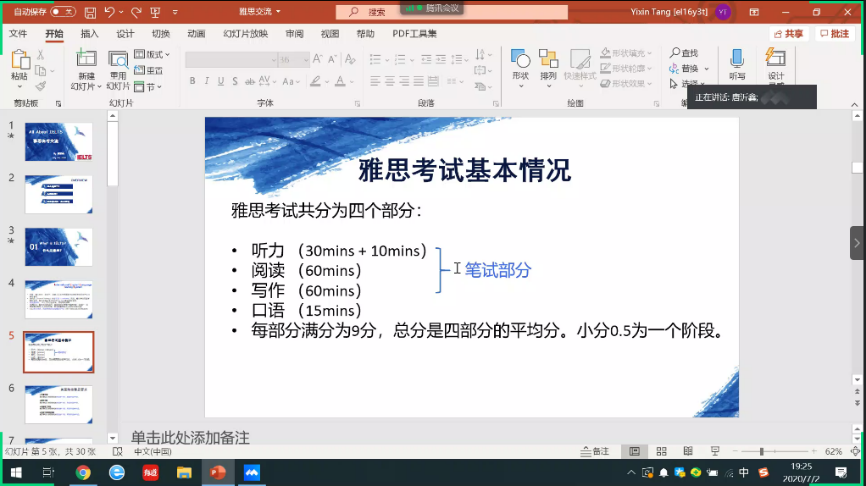Toggle Underline formatting
The image size is (866, 486).
pos(221,81)
